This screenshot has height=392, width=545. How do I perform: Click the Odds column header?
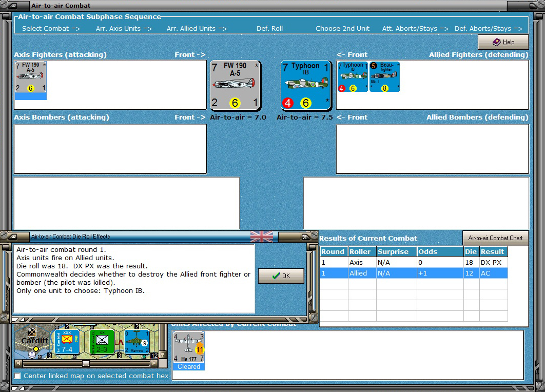pos(440,251)
